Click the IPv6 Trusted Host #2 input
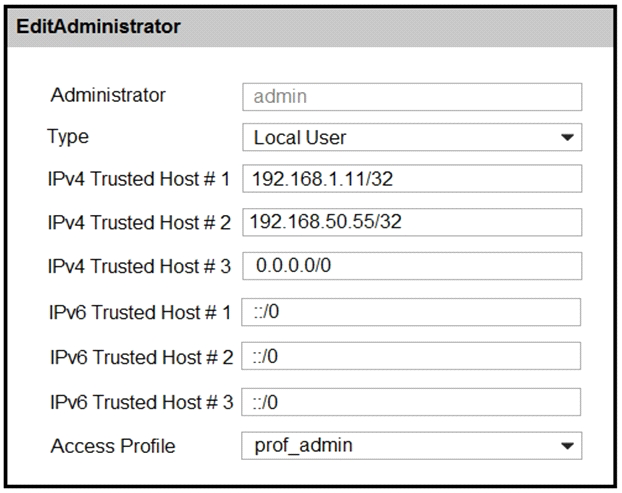Screen dimensions: 622x493 [x=411, y=357]
